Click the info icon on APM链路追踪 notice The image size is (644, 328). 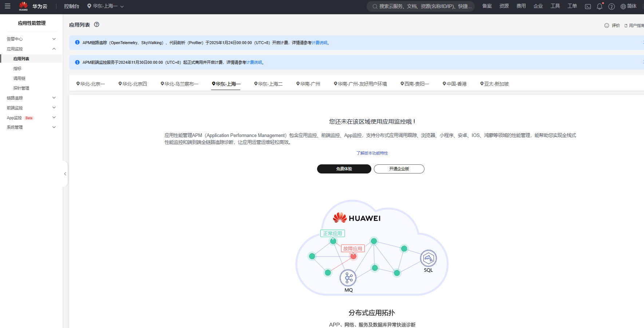click(x=77, y=42)
